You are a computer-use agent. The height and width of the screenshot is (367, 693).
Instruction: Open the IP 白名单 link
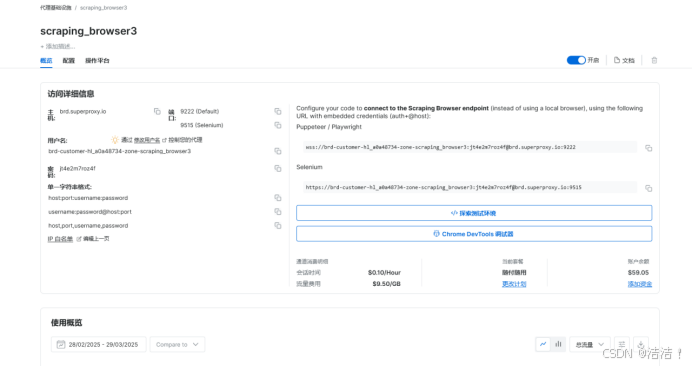[x=60, y=239]
